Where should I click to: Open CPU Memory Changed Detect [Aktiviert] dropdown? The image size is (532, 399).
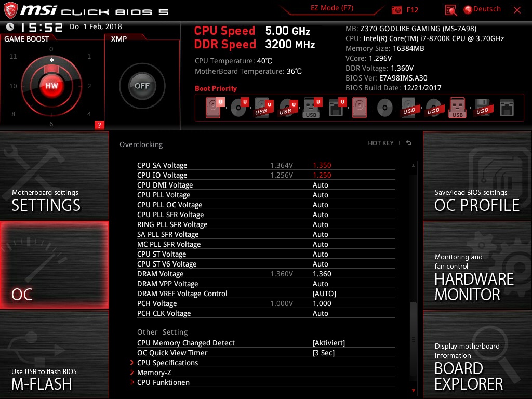click(328, 343)
